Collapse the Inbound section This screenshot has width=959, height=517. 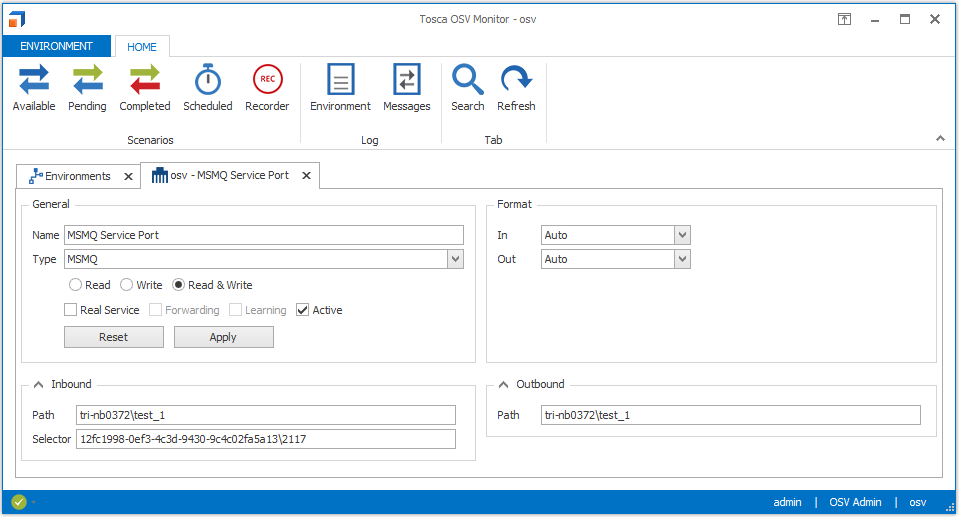38,384
